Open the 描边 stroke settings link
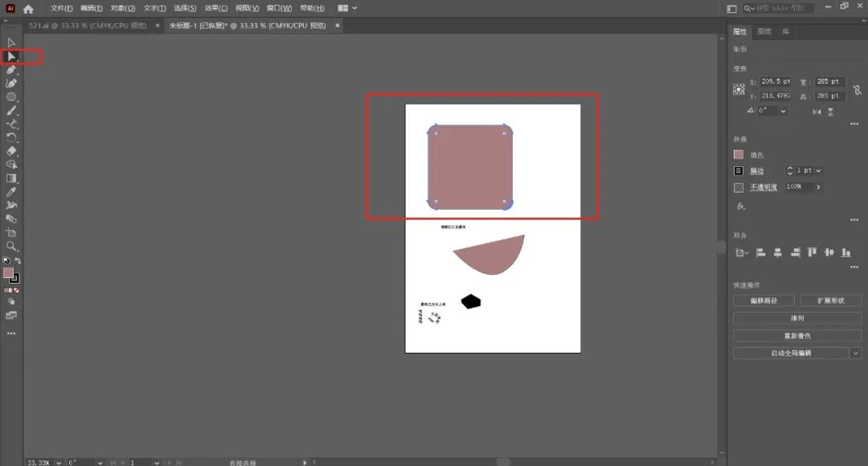This screenshot has width=868, height=466. [x=757, y=171]
